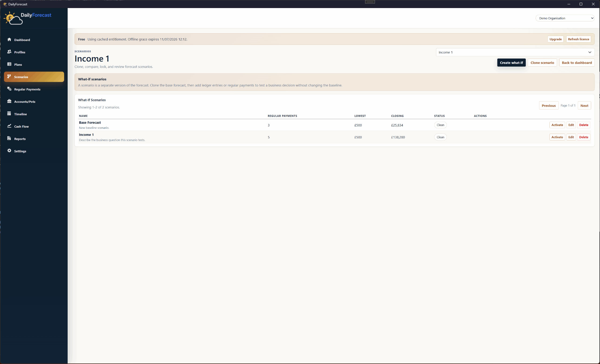Select the Base Forecast name cell
600x364 pixels.
pyautogui.click(x=90, y=122)
